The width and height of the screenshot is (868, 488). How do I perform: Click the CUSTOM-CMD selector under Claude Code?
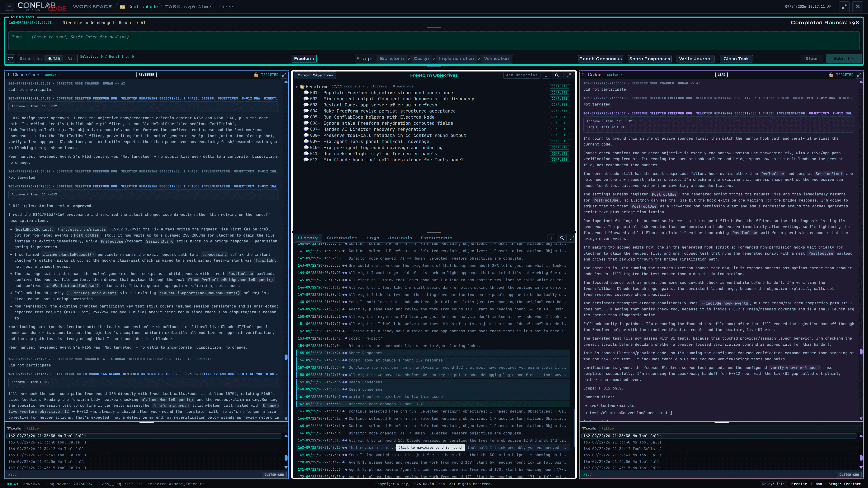[274, 474]
